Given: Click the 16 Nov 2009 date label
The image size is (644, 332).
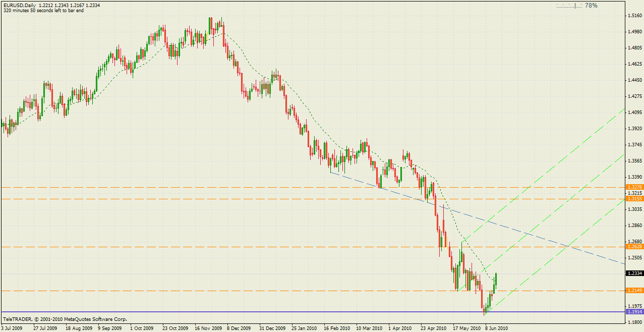Looking at the screenshot, I should (x=208, y=328).
